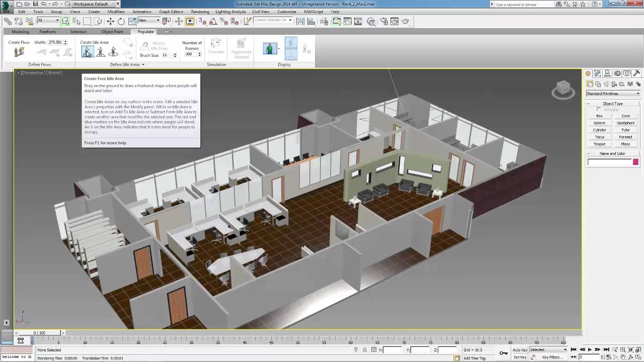This screenshot has width=644, height=362.
Task: Expand the Define Idle Areas panel arrow
Action: coord(143,65)
